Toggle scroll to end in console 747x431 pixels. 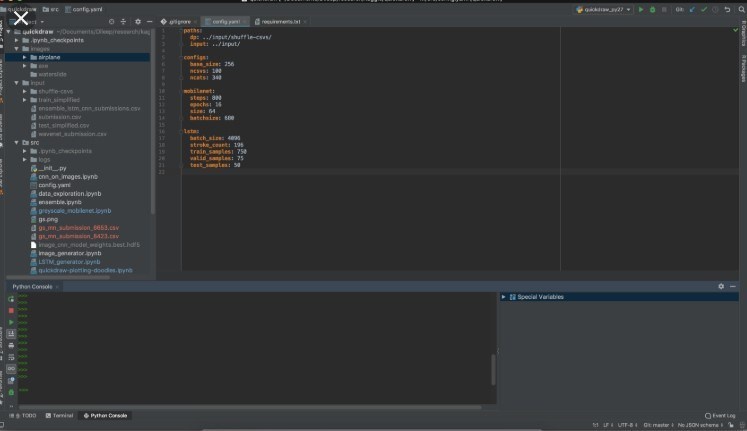11,334
